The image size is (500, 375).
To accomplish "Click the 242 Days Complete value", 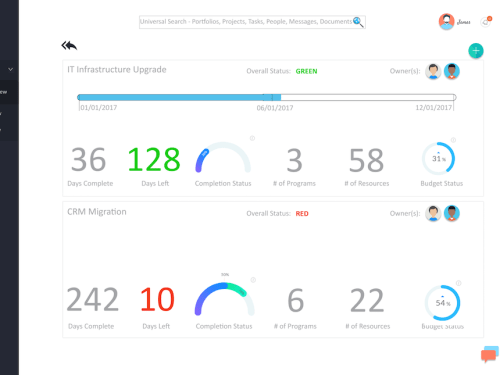I will click(93, 300).
